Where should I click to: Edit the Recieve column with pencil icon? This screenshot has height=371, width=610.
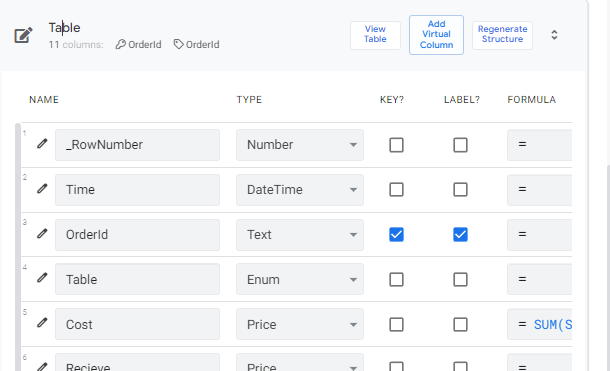coord(42,366)
